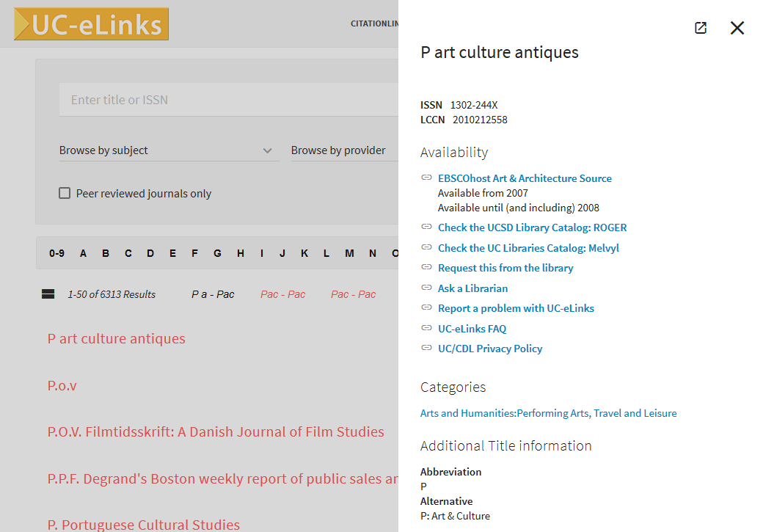Click link icon beside Request this from the library
763x532 pixels.
[427, 267]
